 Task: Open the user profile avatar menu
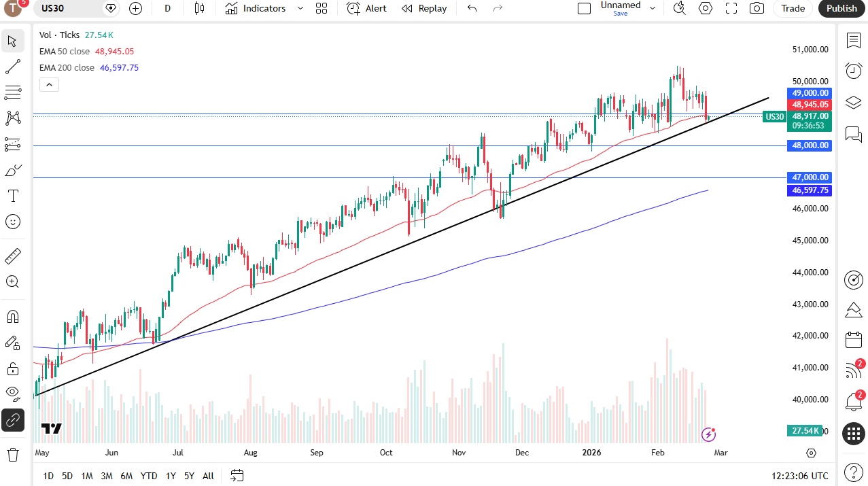(x=14, y=8)
